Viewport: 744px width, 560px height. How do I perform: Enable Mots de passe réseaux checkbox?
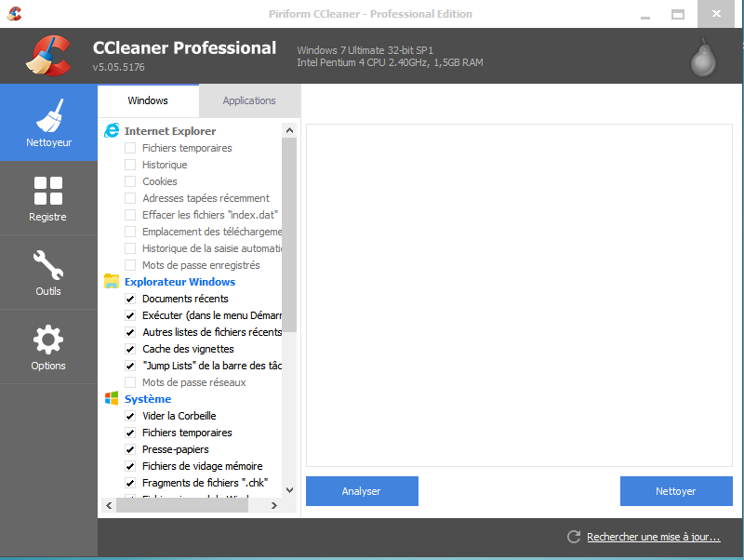click(130, 382)
